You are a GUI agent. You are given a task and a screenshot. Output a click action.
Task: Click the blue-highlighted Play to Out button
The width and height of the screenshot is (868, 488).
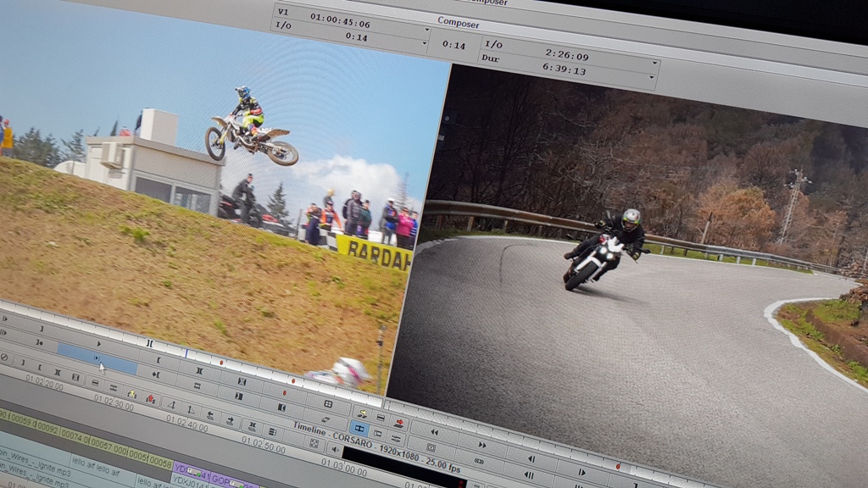pos(97,358)
